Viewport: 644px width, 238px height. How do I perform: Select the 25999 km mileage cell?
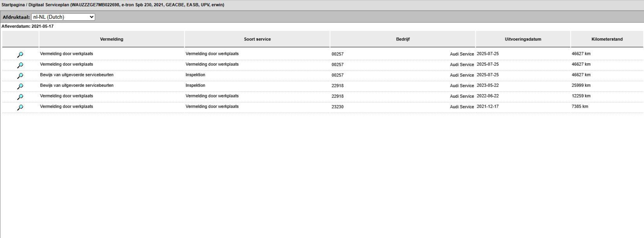[581, 86]
